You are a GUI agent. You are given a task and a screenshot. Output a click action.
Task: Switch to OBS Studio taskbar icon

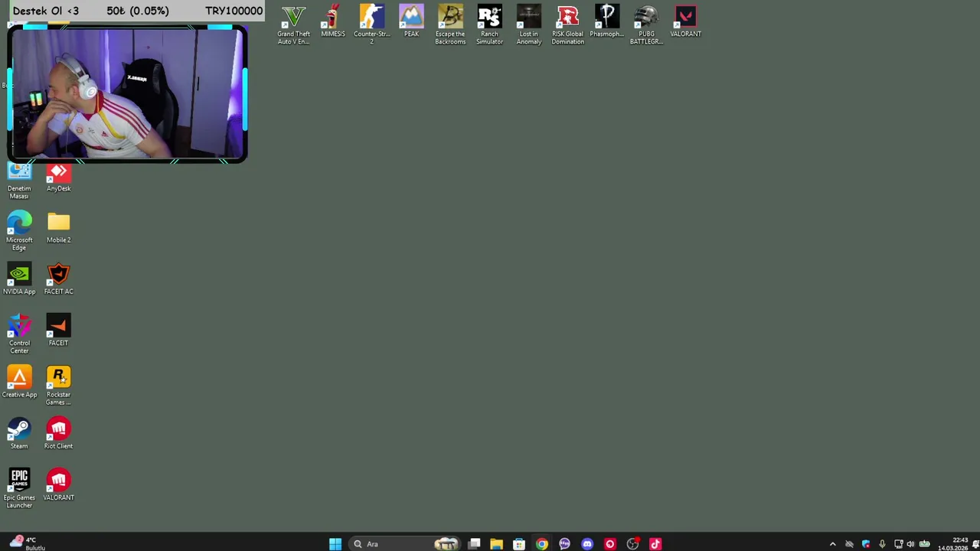click(632, 544)
